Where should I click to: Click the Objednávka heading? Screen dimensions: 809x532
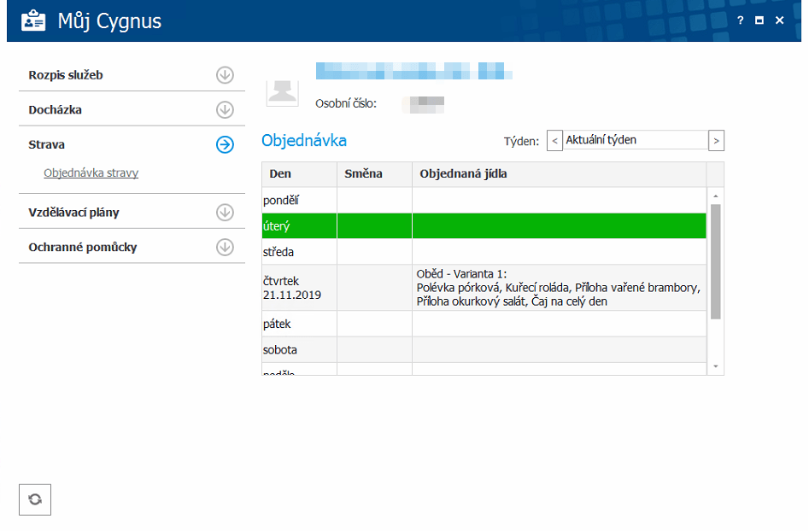(x=304, y=140)
